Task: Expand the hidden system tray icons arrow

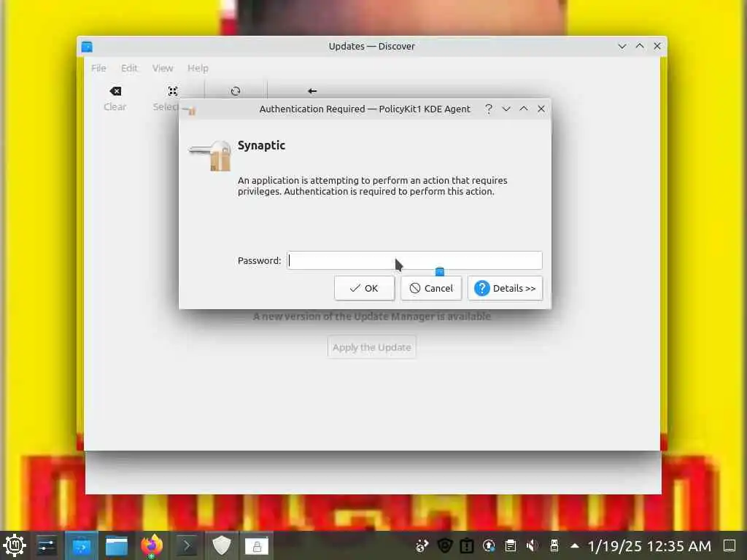Action: [x=575, y=545]
